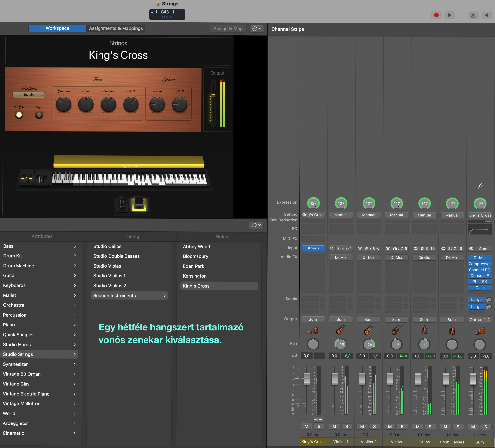
Task: Click the stereo link icon on Strs 3-4 input
Action: coord(332,248)
